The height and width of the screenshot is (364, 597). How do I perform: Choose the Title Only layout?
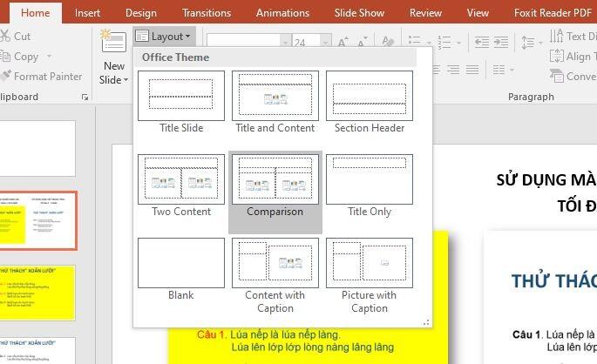point(370,186)
